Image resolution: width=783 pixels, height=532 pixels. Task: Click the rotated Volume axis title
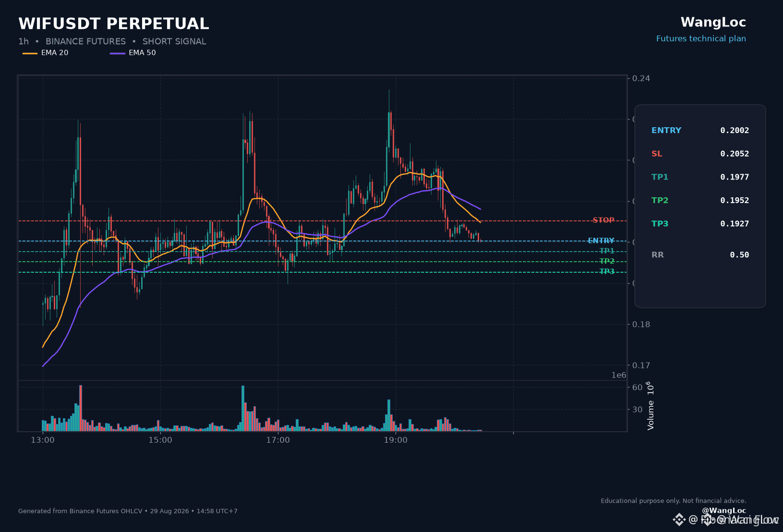(x=650, y=406)
